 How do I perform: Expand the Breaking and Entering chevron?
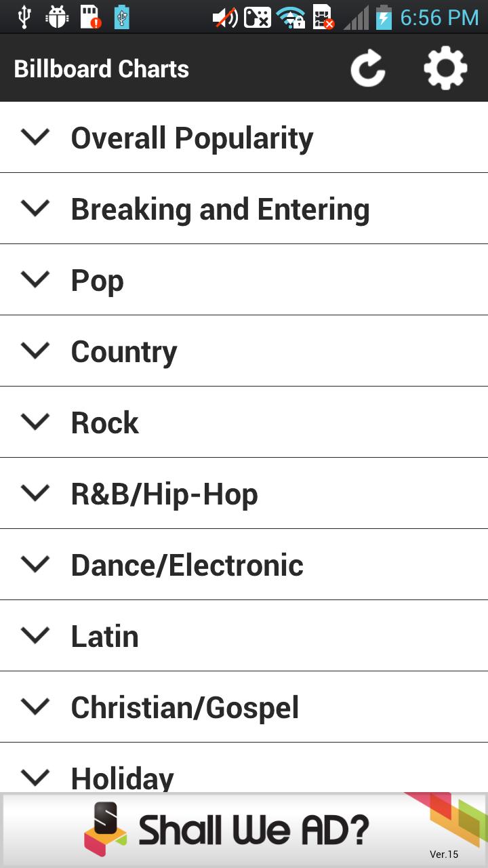pyautogui.click(x=35, y=208)
